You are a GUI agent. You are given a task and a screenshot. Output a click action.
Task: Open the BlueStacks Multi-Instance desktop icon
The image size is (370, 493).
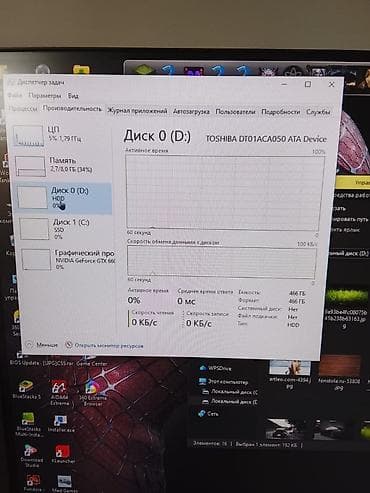[28, 425]
